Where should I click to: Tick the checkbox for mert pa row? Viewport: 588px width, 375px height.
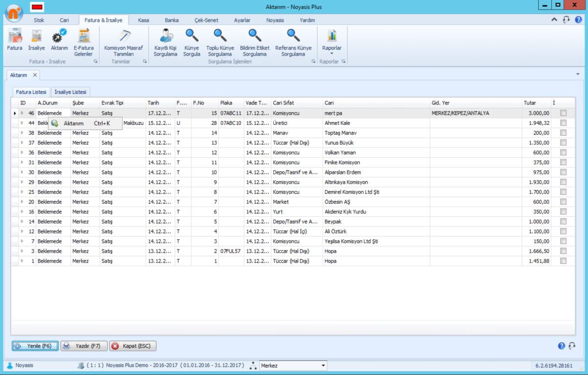pyautogui.click(x=563, y=113)
